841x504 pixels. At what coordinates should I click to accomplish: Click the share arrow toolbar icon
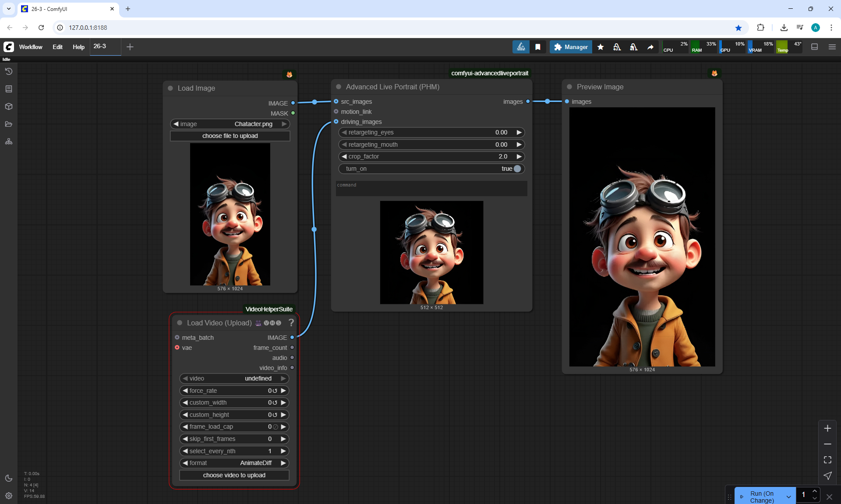click(x=650, y=47)
